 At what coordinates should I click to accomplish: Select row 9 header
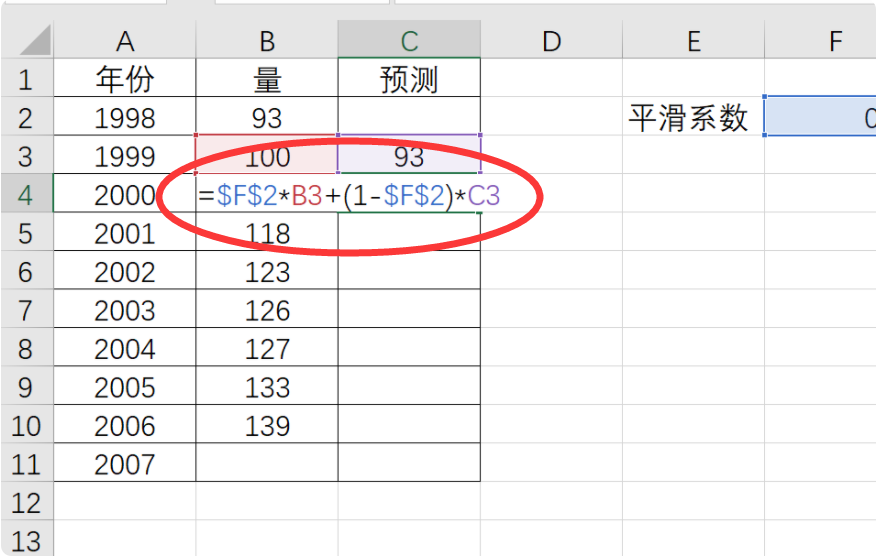(x=27, y=386)
